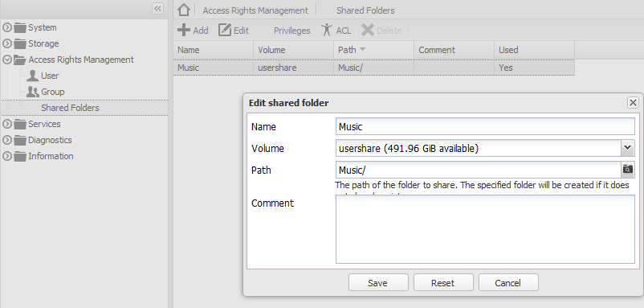Collapse the sidebar with double-arrow icon
The image size is (644, 308).
point(157,8)
